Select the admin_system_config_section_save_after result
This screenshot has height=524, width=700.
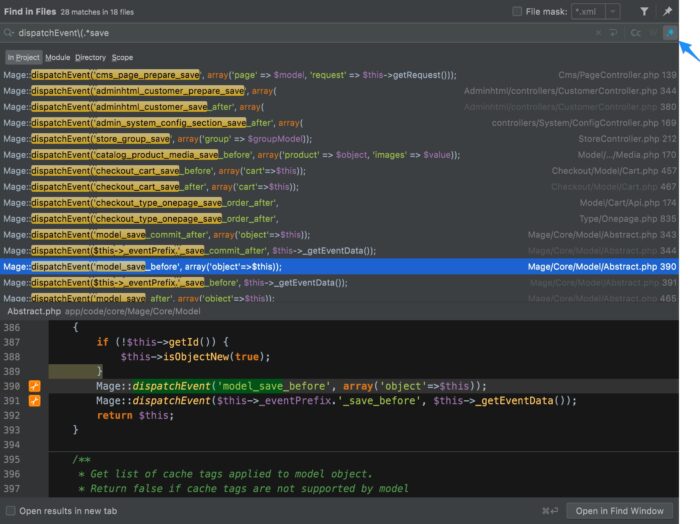click(339, 123)
